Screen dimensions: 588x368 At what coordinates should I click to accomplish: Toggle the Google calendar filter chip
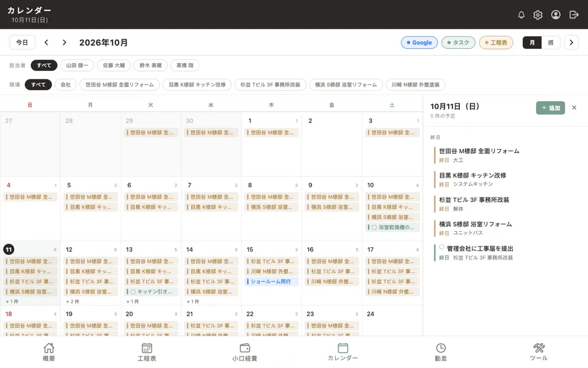[x=419, y=42]
